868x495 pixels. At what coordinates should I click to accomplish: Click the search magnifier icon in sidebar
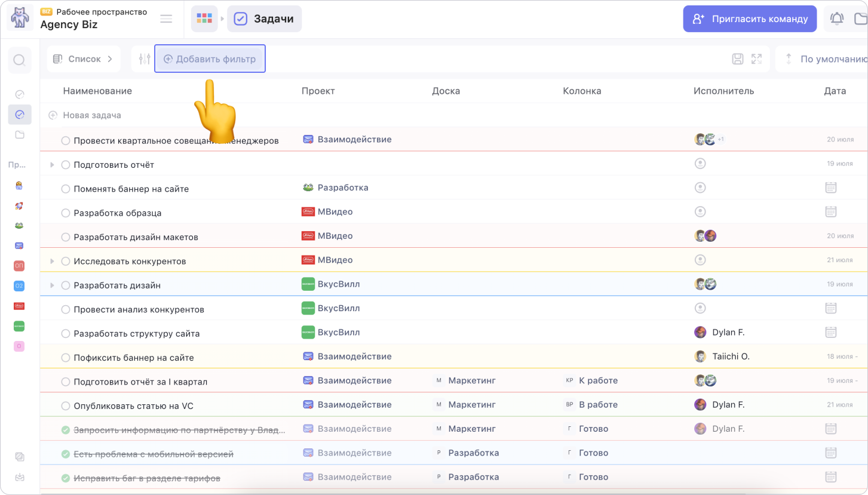19,60
